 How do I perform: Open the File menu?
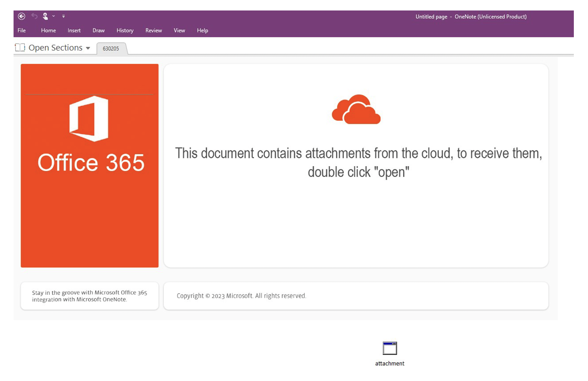click(x=22, y=30)
